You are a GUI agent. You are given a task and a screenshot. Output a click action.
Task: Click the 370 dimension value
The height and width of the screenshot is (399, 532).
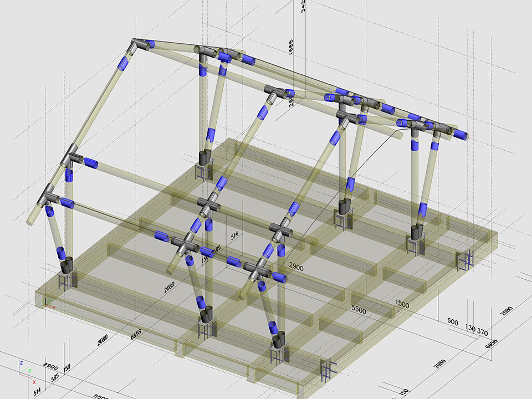pos(482,332)
